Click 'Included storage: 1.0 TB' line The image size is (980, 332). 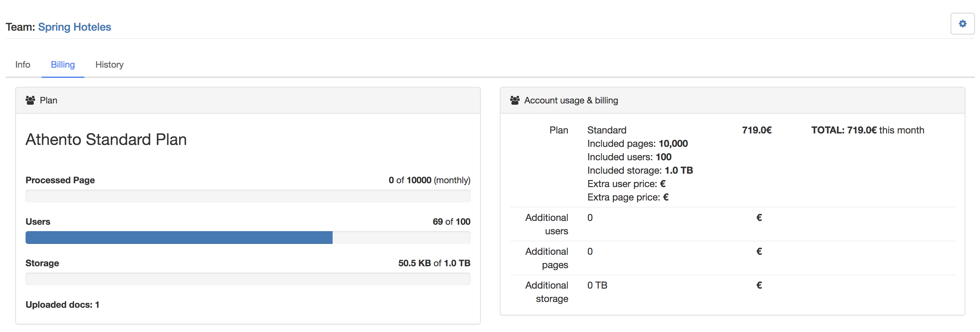[640, 170]
